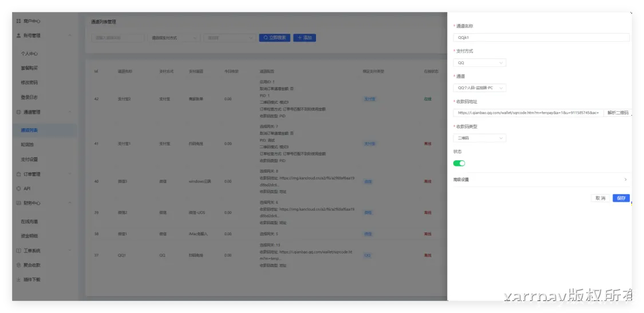
Task: Click the 聚合收款 icon in the sidebar
Action: pyautogui.click(x=18, y=265)
